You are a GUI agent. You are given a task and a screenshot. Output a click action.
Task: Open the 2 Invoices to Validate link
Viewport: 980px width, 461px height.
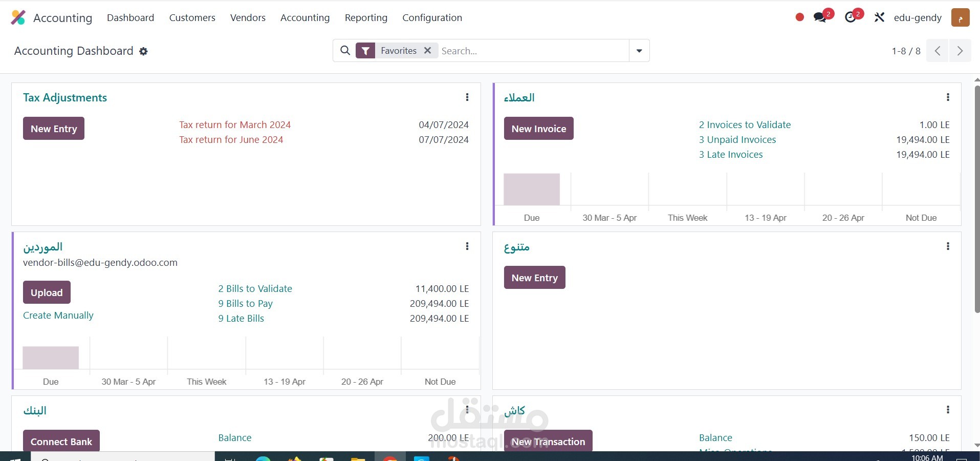coord(745,124)
